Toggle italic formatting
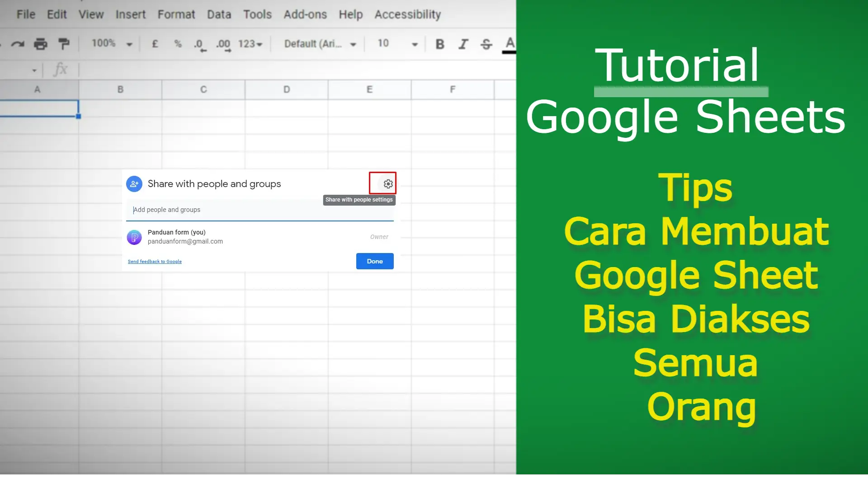Viewport: 868px width, 488px height. (463, 44)
